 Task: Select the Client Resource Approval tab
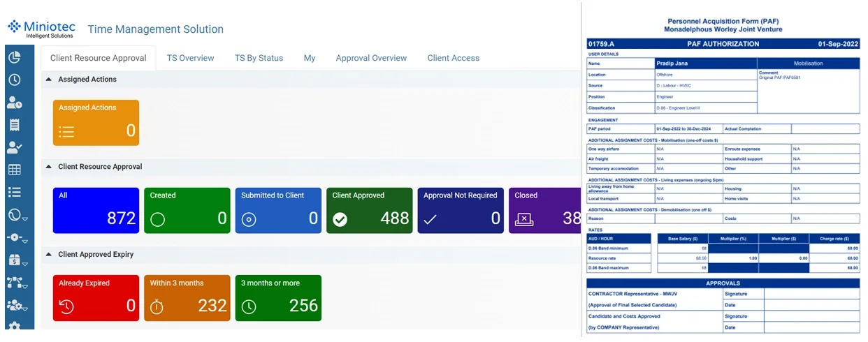[x=99, y=58]
